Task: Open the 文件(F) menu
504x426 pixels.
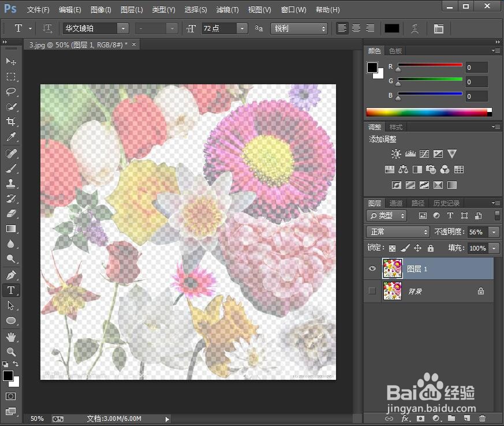Action: (x=38, y=10)
